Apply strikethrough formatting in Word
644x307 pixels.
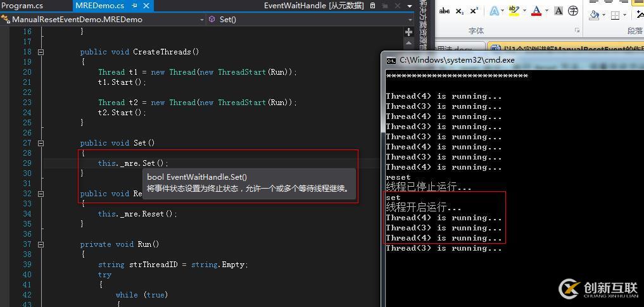(x=445, y=11)
